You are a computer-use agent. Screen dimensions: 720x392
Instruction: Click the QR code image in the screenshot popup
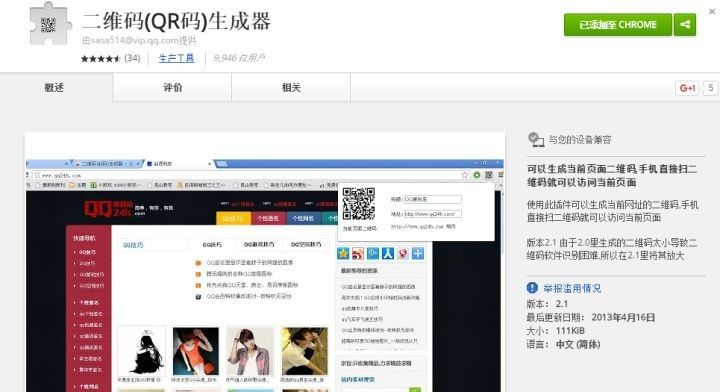(359, 204)
